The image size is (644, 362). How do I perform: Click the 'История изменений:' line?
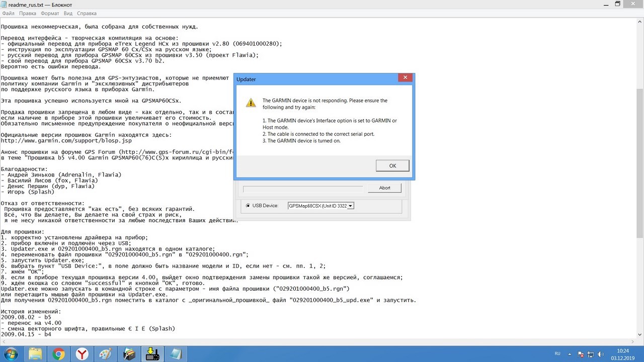click(x=31, y=312)
